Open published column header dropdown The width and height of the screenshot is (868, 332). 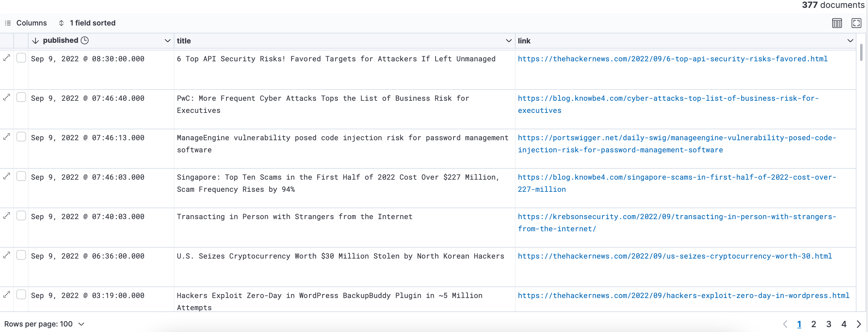click(x=167, y=41)
